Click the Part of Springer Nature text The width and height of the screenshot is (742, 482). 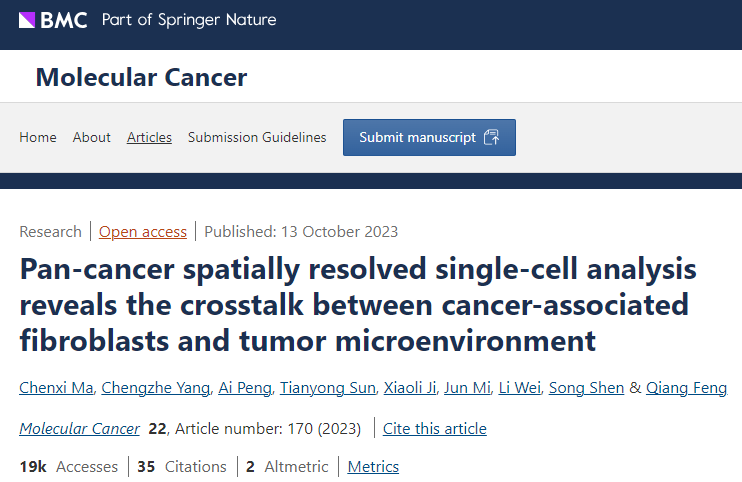[x=189, y=20]
